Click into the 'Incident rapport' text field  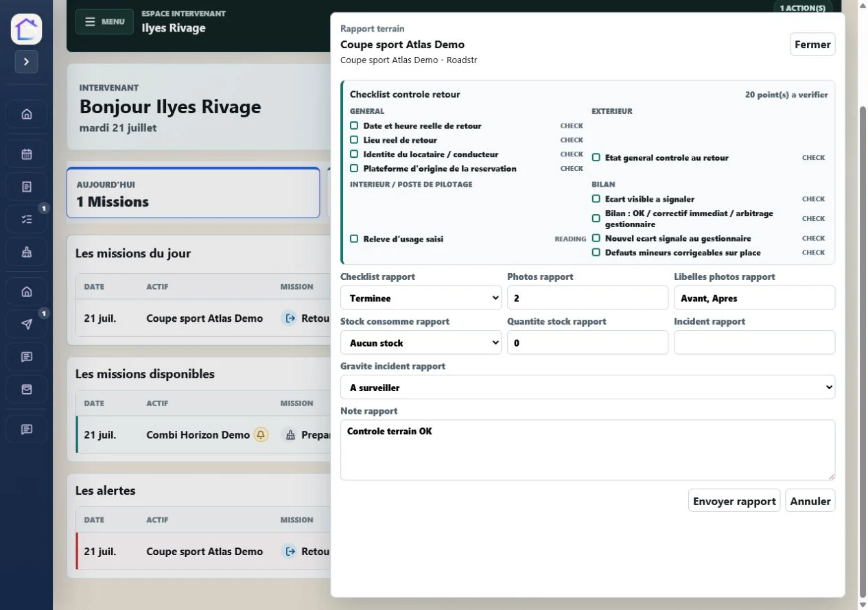(x=754, y=342)
